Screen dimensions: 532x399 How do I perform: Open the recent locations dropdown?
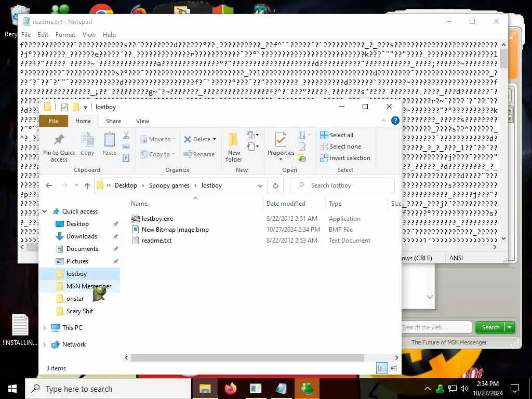[x=77, y=185]
